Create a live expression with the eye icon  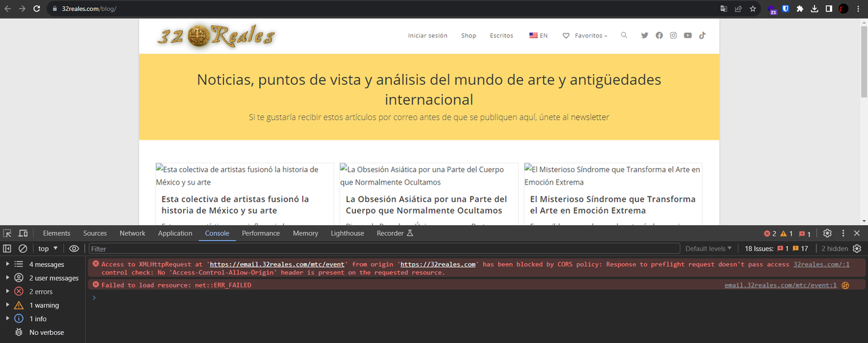pyautogui.click(x=74, y=249)
